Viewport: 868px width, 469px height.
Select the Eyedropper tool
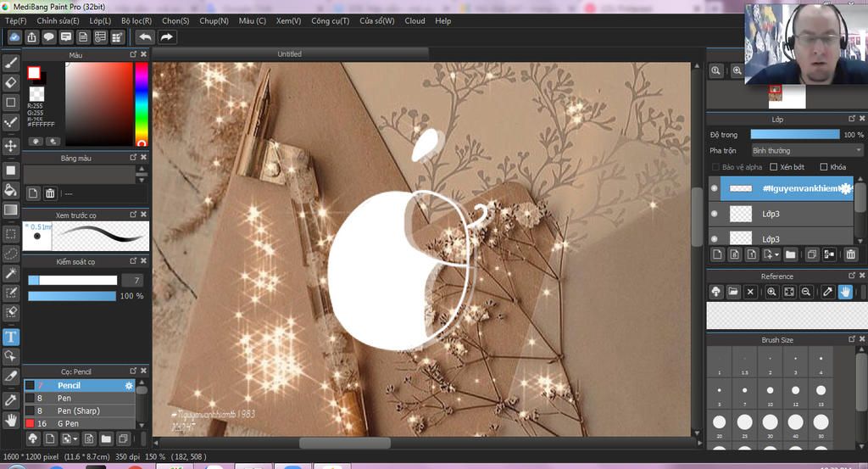pyautogui.click(x=10, y=399)
